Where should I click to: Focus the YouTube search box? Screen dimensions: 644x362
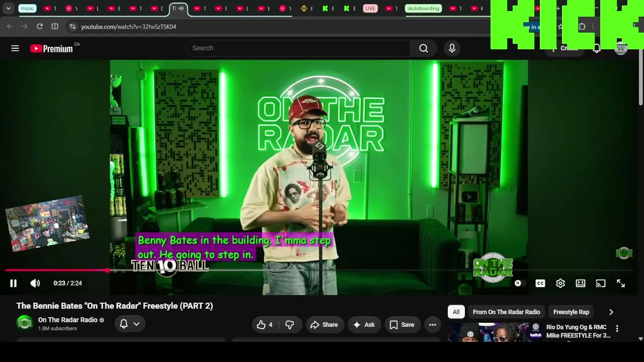[x=298, y=48]
